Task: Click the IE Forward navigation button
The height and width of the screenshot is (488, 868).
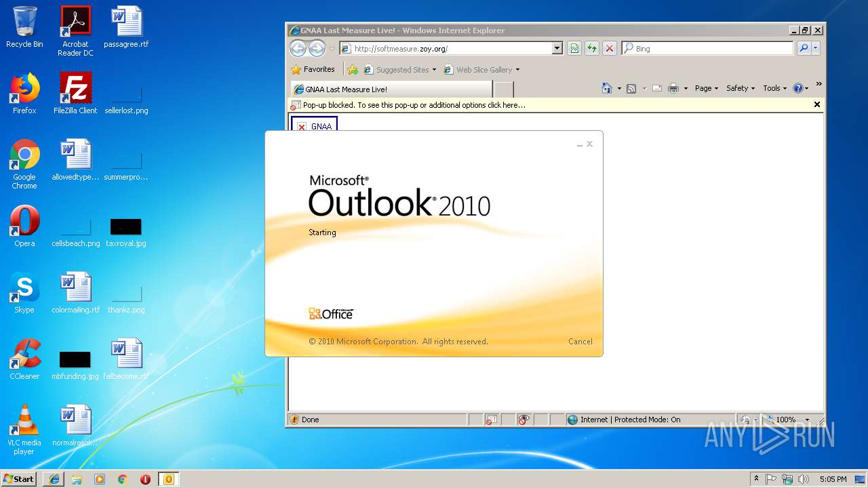Action: [317, 48]
